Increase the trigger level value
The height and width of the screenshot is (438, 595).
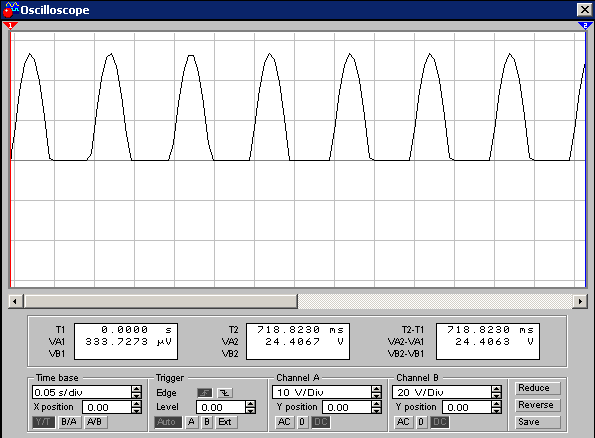coord(250,404)
